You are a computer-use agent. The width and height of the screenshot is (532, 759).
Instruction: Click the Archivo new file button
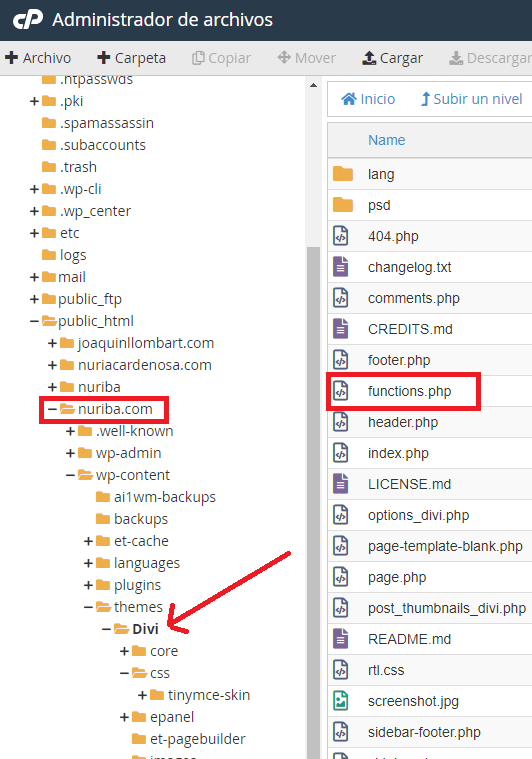(x=38, y=58)
